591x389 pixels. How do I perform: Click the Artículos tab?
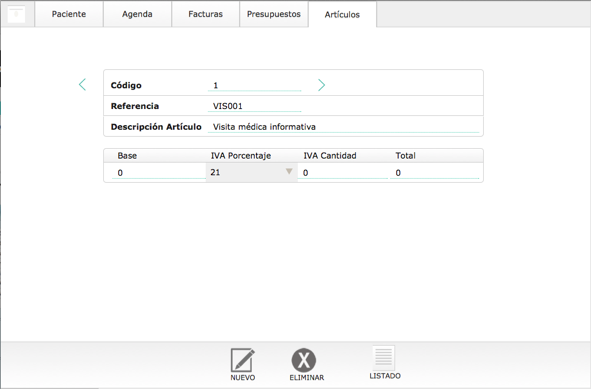342,14
